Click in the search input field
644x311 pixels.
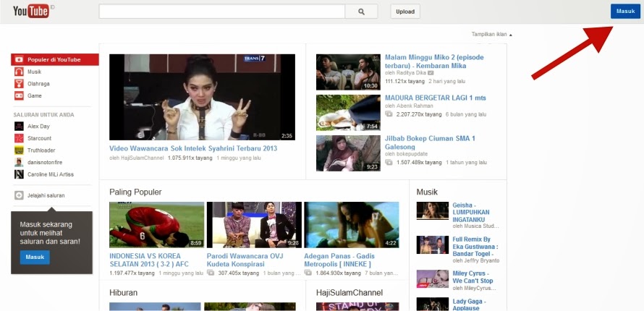click(x=222, y=12)
